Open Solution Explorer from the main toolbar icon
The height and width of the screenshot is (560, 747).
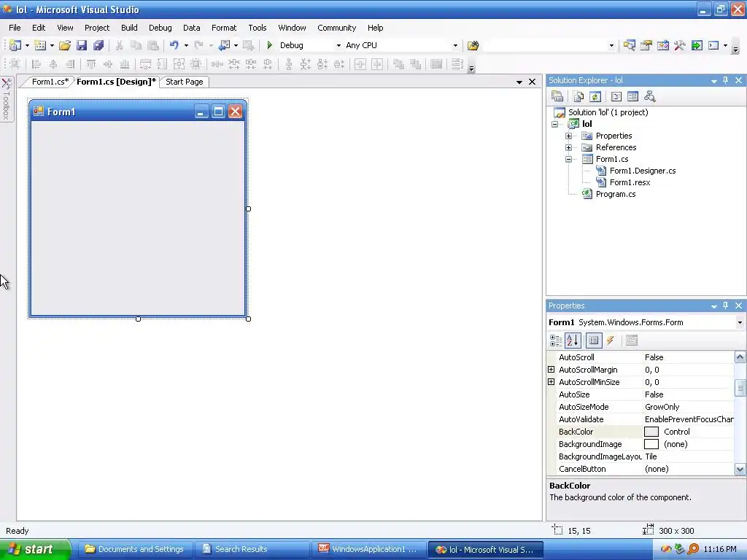[x=629, y=46]
